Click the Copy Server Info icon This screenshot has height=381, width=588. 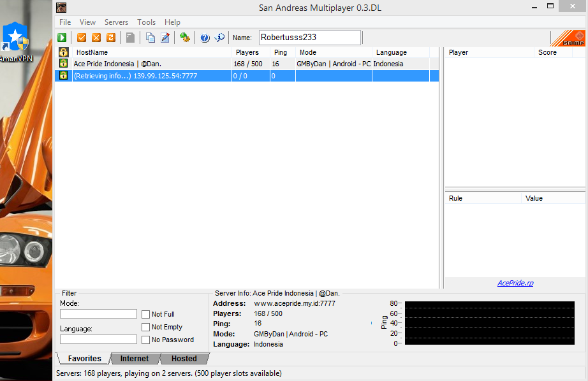(x=151, y=38)
